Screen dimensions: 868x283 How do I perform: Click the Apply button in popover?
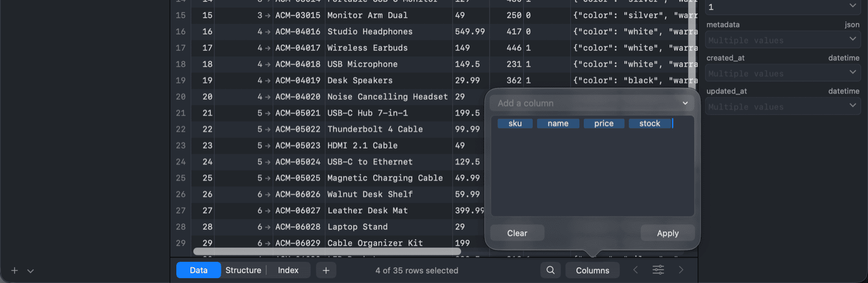[x=668, y=233]
